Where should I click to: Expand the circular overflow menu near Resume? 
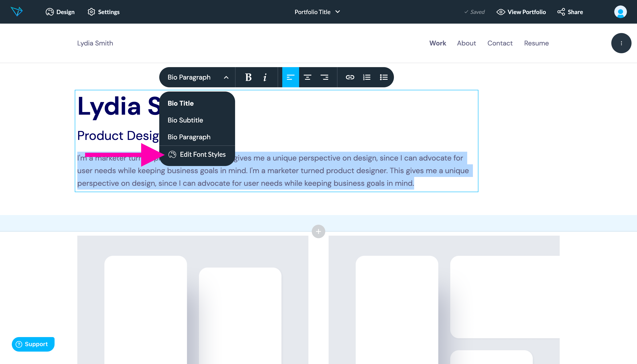coord(621,43)
